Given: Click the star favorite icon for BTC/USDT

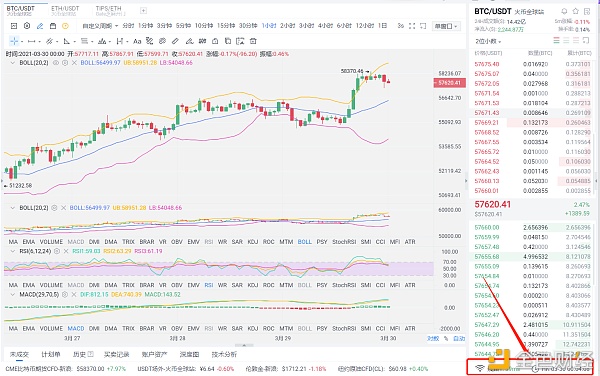Looking at the screenshot, I should coord(576,11).
